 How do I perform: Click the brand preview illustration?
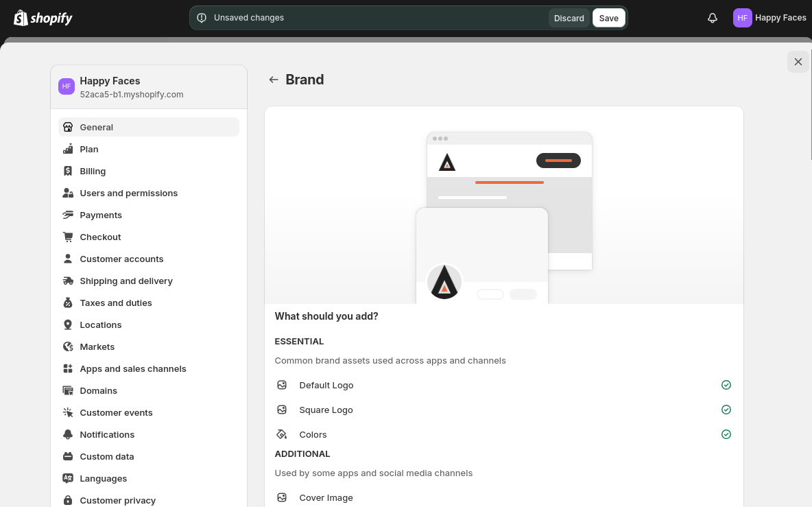504,206
